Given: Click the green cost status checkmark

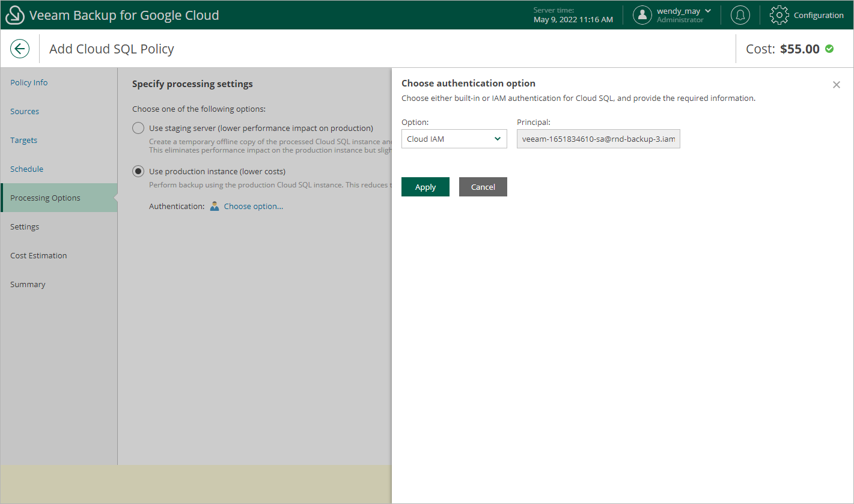Looking at the screenshot, I should click(829, 49).
